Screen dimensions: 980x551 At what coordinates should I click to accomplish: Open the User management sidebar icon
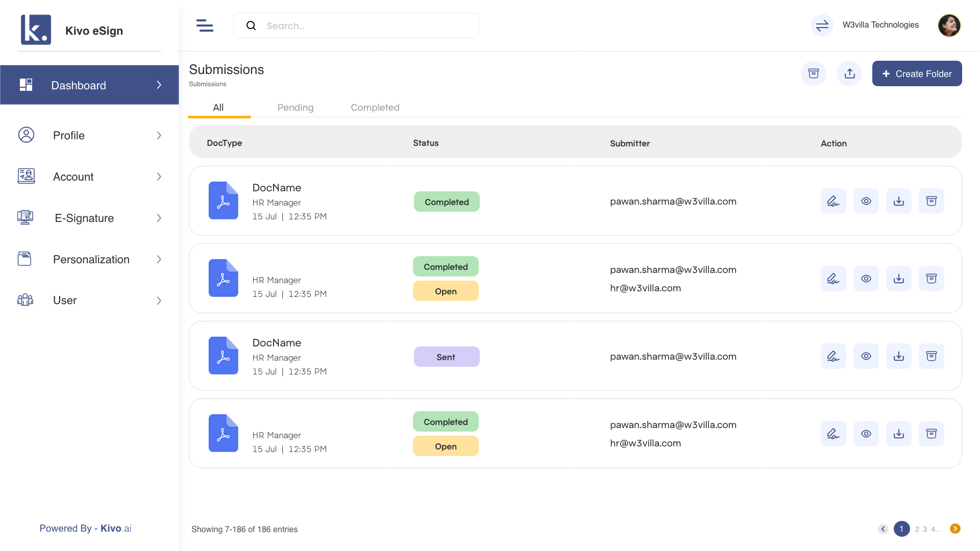(x=25, y=300)
